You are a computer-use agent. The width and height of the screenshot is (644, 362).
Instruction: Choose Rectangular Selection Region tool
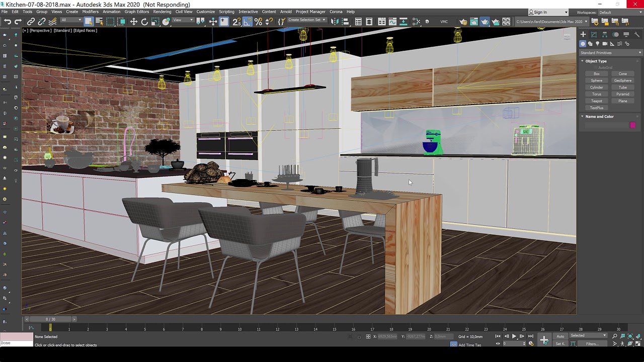(110, 21)
